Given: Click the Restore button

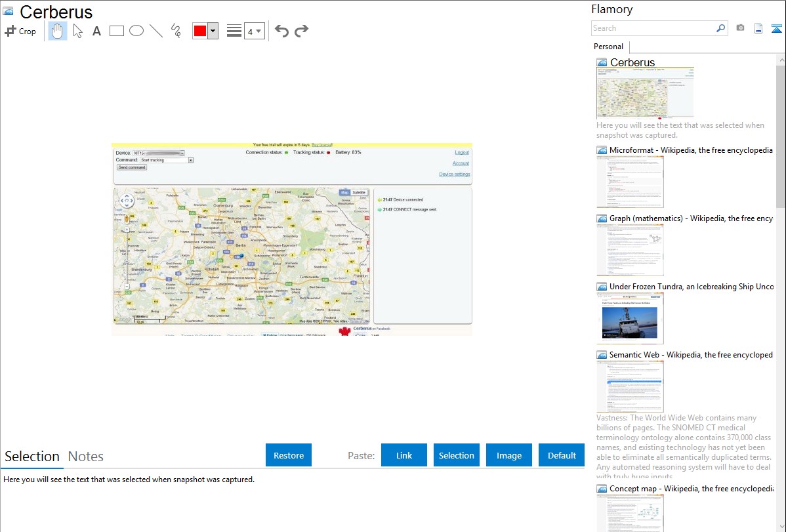Looking at the screenshot, I should 289,455.
